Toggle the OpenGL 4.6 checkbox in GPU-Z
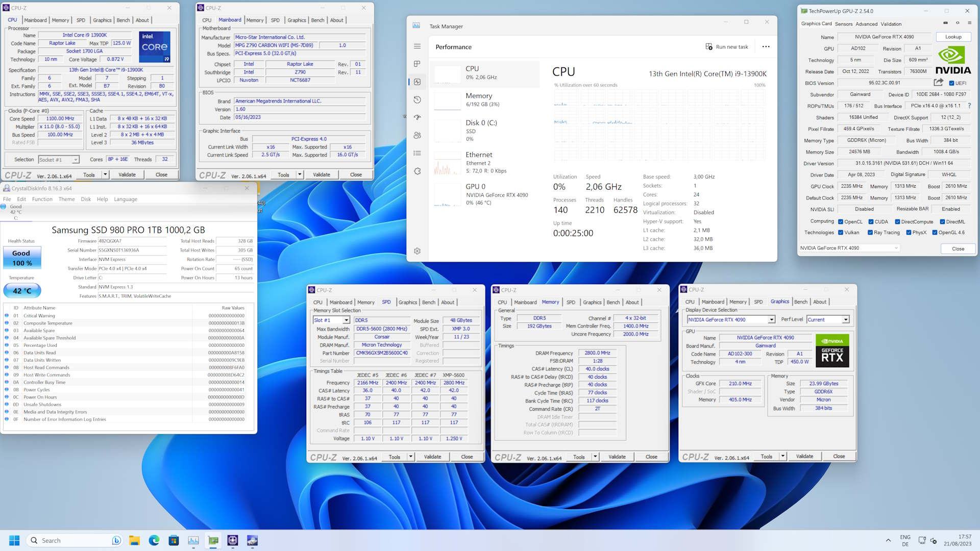Image resolution: width=980 pixels, height=551 pixels. point(935,233)
